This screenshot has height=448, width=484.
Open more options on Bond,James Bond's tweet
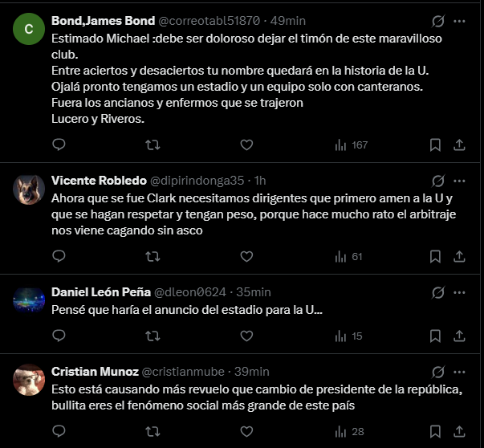coord(460,21)
